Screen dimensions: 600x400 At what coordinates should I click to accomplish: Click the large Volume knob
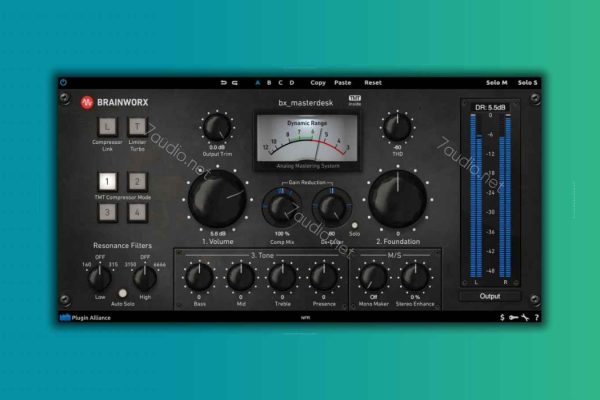coord(217,199)
